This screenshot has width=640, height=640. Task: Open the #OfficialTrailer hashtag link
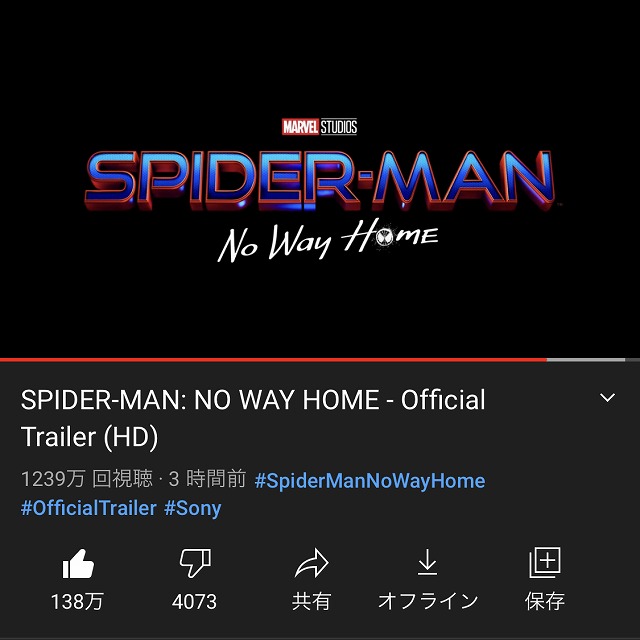89,508
